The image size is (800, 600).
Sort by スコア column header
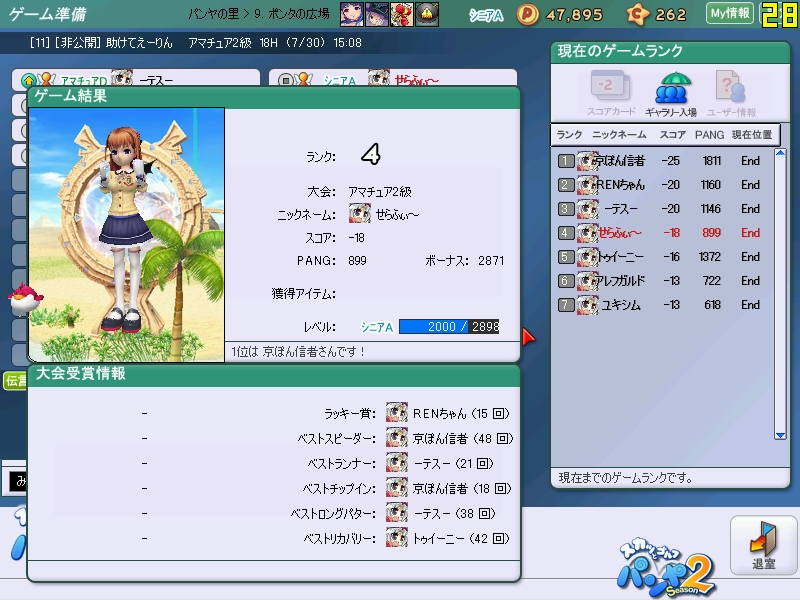[x=672, y=135]
